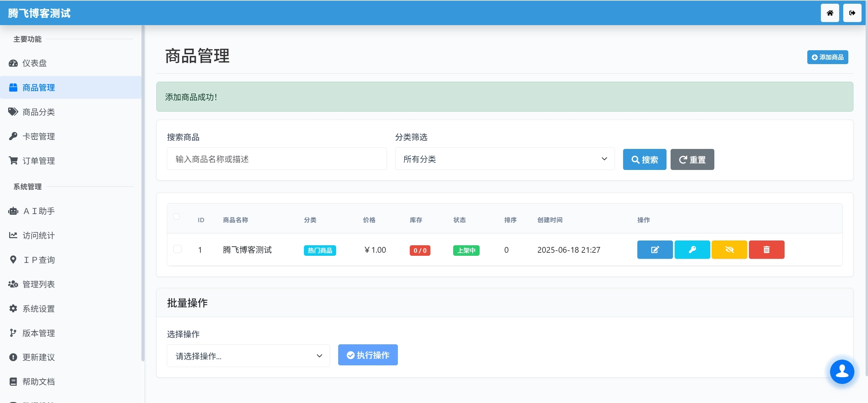The image size is (868, 403).
Task: Go to 商品分类 in sidebar
Action: (x=71, y=112)
